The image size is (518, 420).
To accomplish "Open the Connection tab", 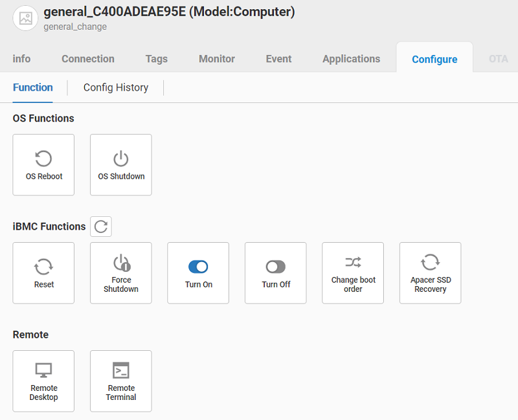I will click(87, 59).
